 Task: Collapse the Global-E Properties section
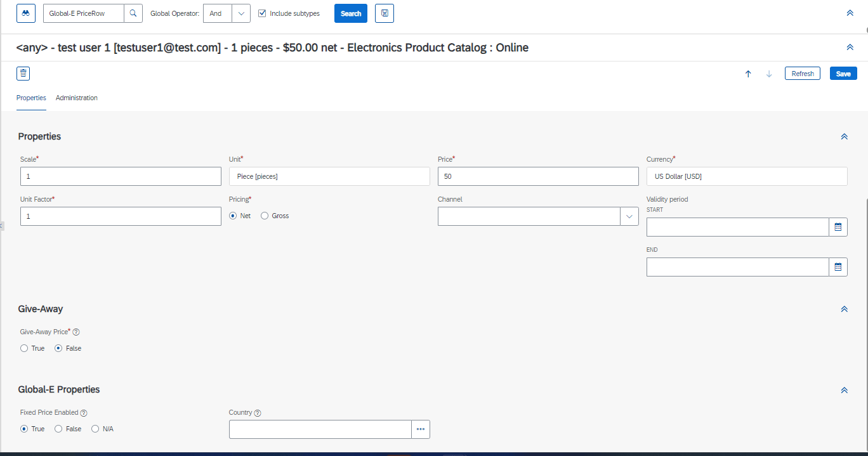coord(844,390)
